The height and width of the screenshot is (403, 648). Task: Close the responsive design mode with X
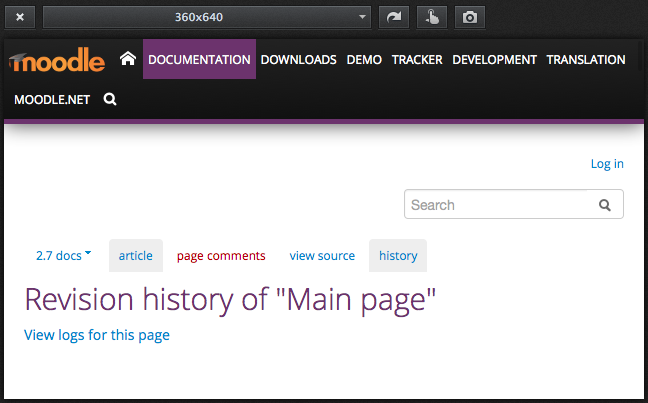click(20, 17)
